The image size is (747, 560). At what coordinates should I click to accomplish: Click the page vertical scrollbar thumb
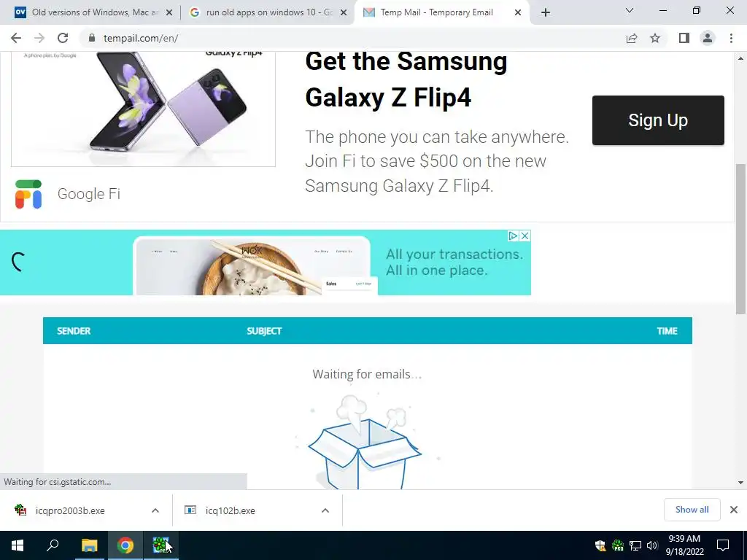(x=740, y=238)
